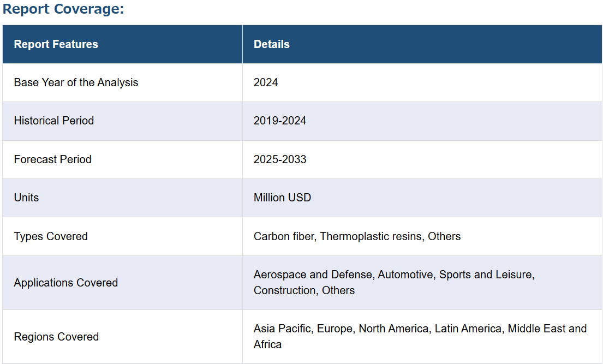
Task: Select the Report Features column header
Action: click(x=56, y=44)
